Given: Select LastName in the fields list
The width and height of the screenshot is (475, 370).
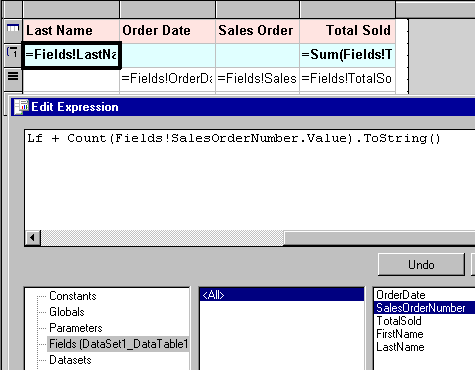Looking at the screenshot, I should 400,347.
